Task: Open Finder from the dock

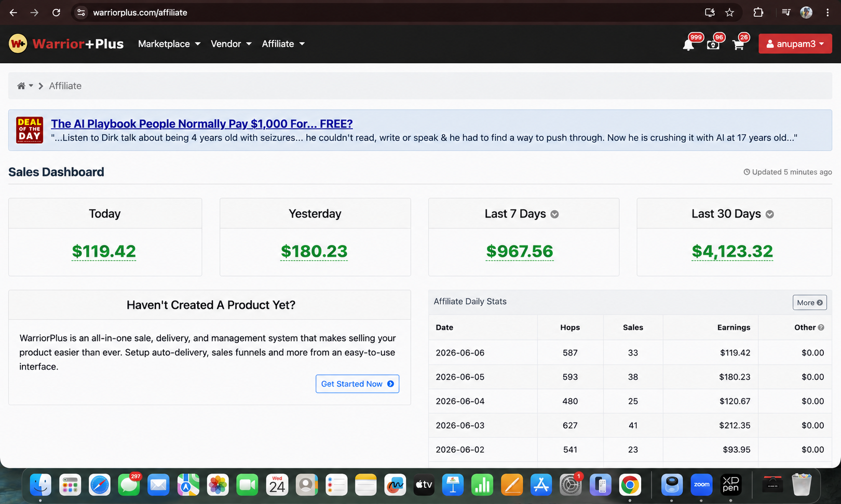Action: pos(40,485)
